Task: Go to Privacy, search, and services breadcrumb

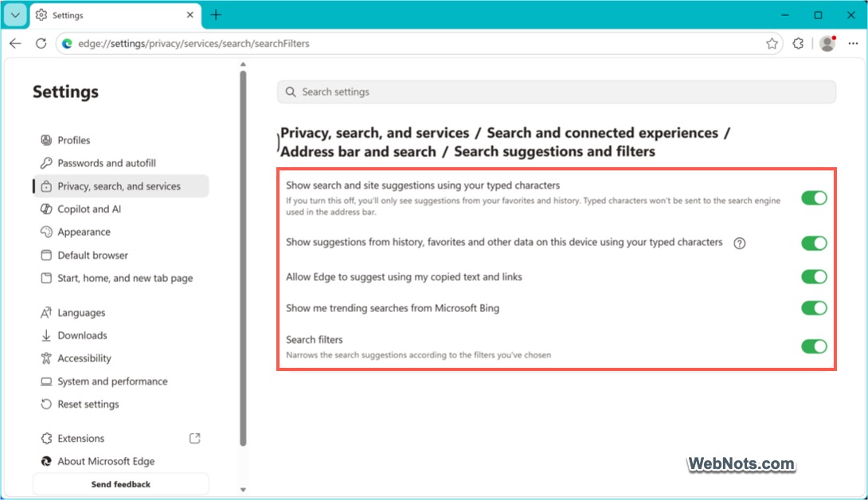Action: [x=375, y=133]
